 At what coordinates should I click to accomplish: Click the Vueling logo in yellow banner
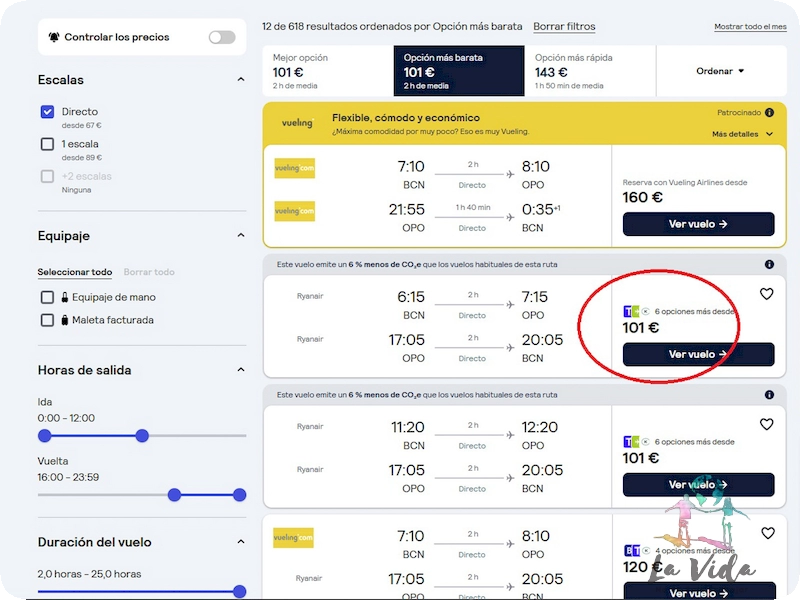(297, 124)
